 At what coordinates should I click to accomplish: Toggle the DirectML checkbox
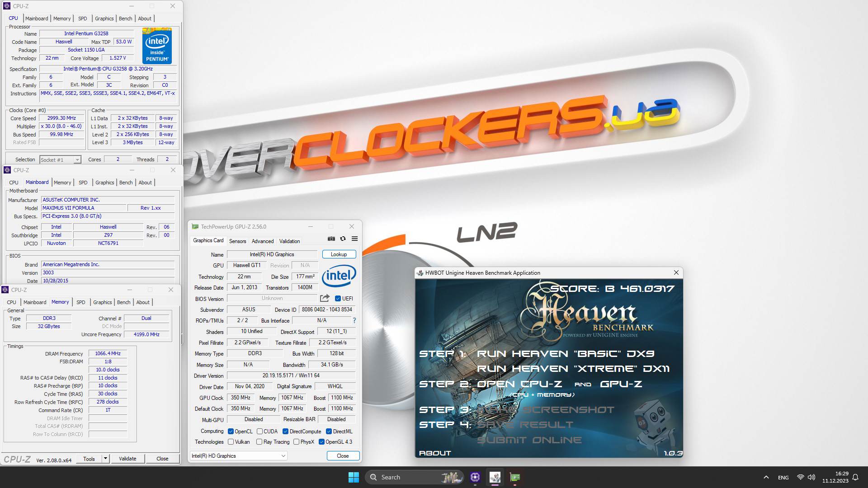[329, 431]
